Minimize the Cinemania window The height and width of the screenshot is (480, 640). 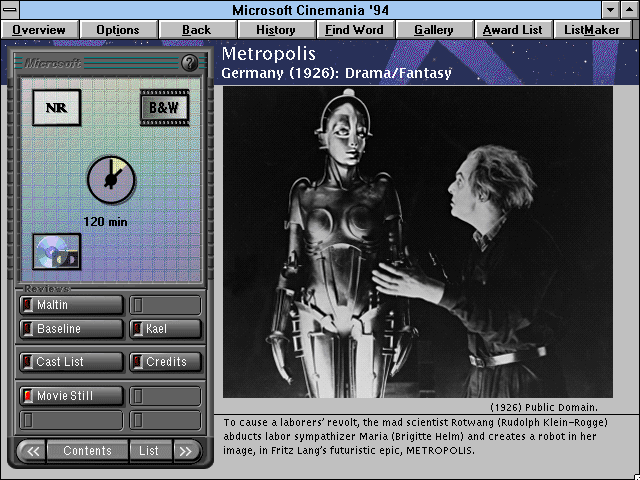coord(611,9)
